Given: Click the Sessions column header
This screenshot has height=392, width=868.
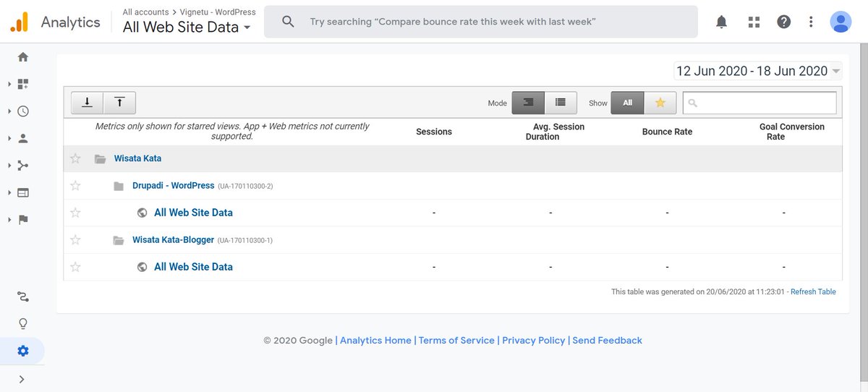Looking at the screenshot, I should [x=434, y=132].
